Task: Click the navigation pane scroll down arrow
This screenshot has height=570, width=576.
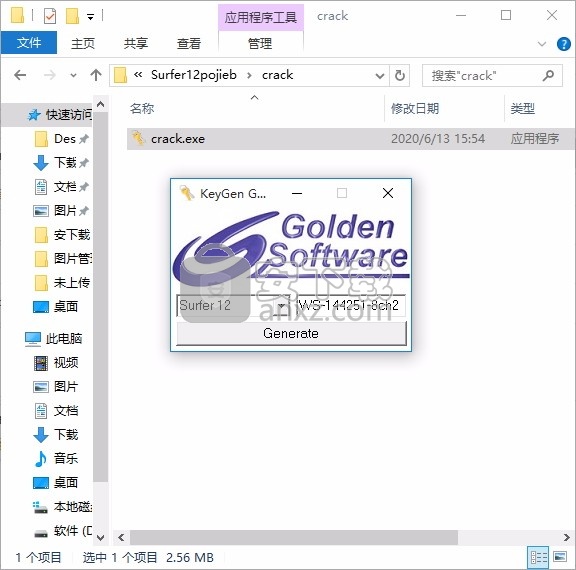Action: 100,537
